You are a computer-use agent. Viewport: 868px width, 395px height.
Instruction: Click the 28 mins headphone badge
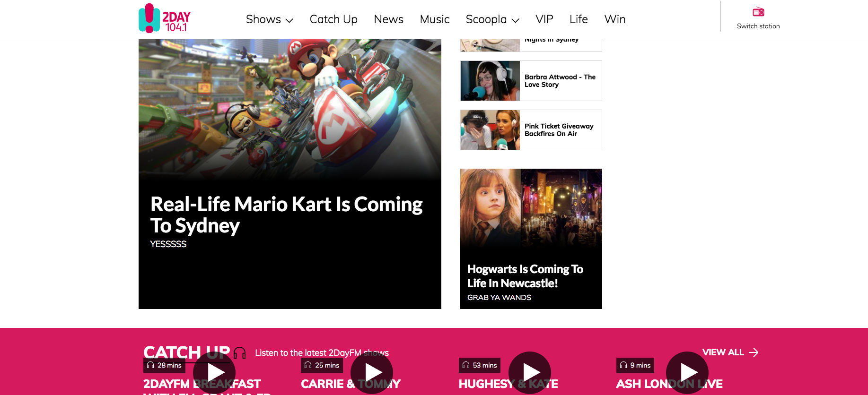click(164, 365)
